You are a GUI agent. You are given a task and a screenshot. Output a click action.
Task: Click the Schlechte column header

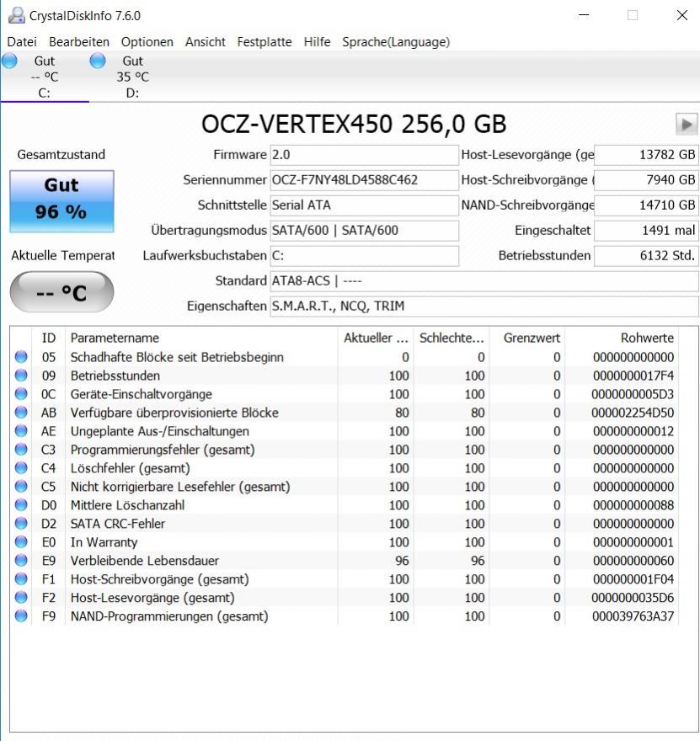[x=452, y=338]
